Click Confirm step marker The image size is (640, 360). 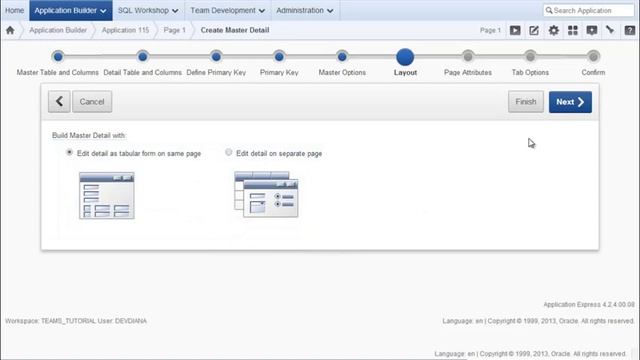point(593,57)
